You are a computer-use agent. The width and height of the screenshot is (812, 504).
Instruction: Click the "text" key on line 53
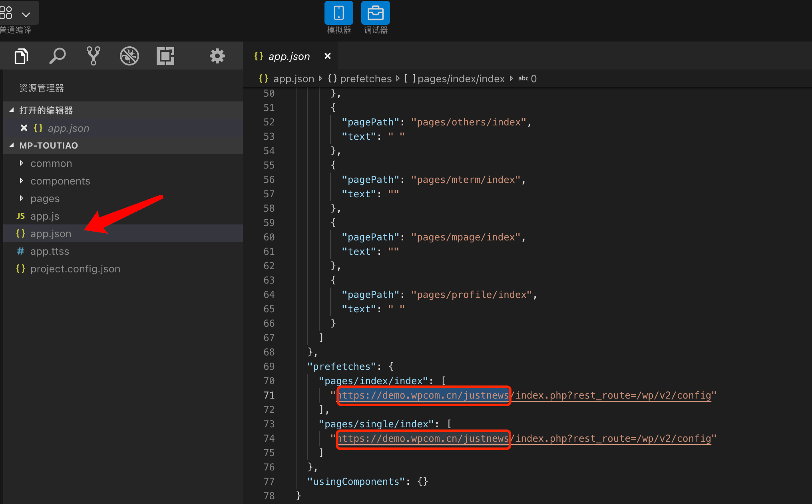(x=359, y=137)
